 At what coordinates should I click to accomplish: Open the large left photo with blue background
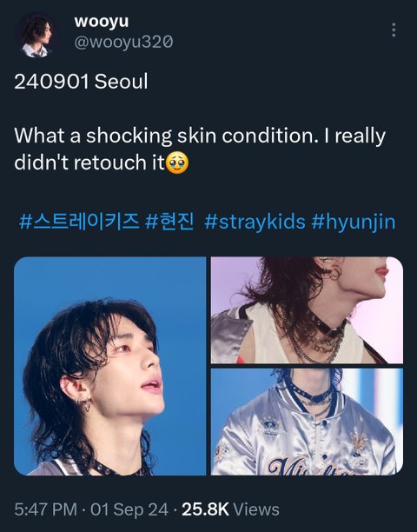[109, 366]
